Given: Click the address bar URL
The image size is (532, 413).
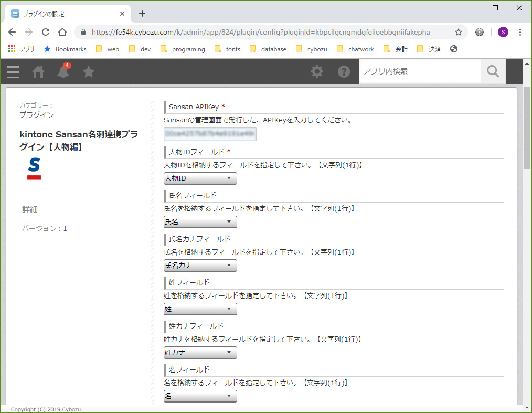Looking at the screenshot, I should pyautogui.click(x=261, y=32).
